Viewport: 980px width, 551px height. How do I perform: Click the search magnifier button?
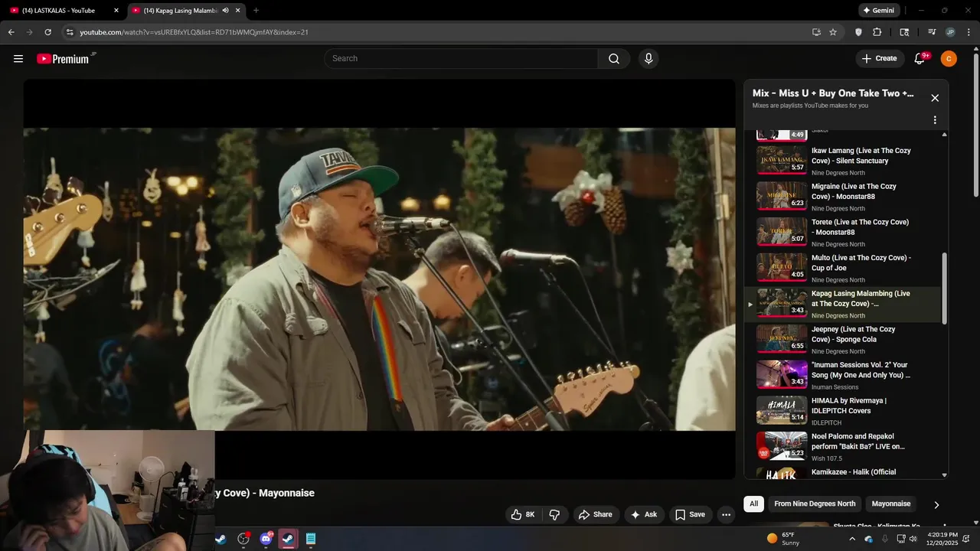pos(614,59)
